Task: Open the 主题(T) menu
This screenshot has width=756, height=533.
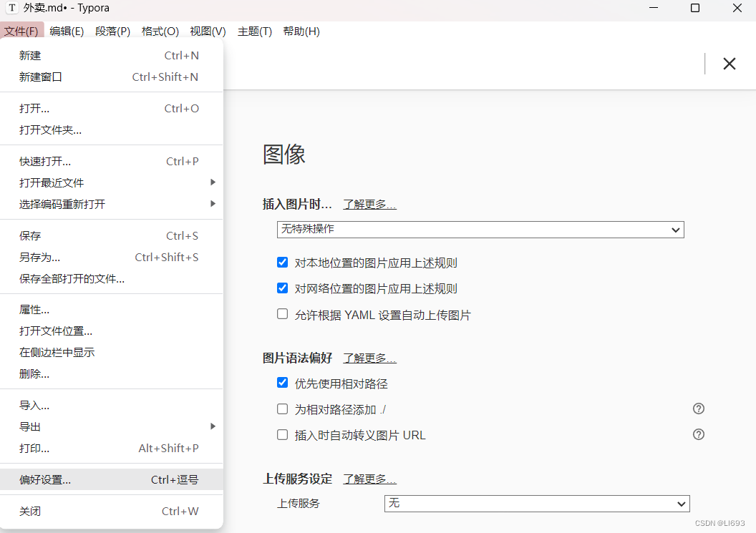Action: click(x=255, y=31)
